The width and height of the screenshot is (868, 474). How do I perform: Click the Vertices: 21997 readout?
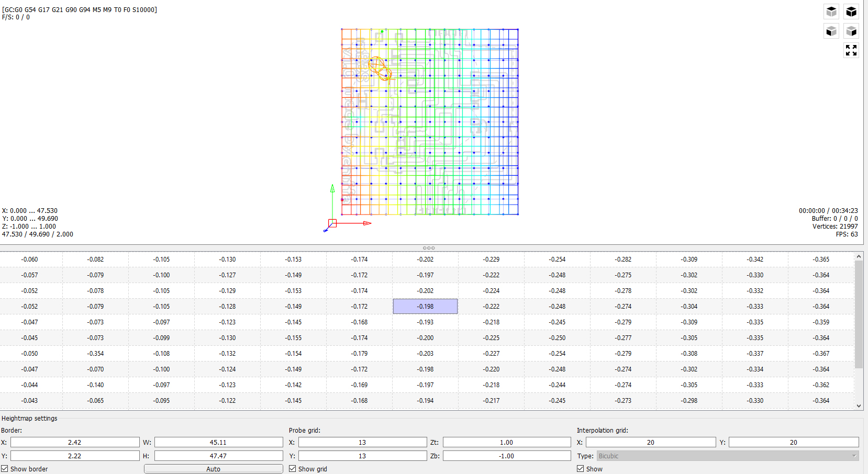(x=835, y=227)
